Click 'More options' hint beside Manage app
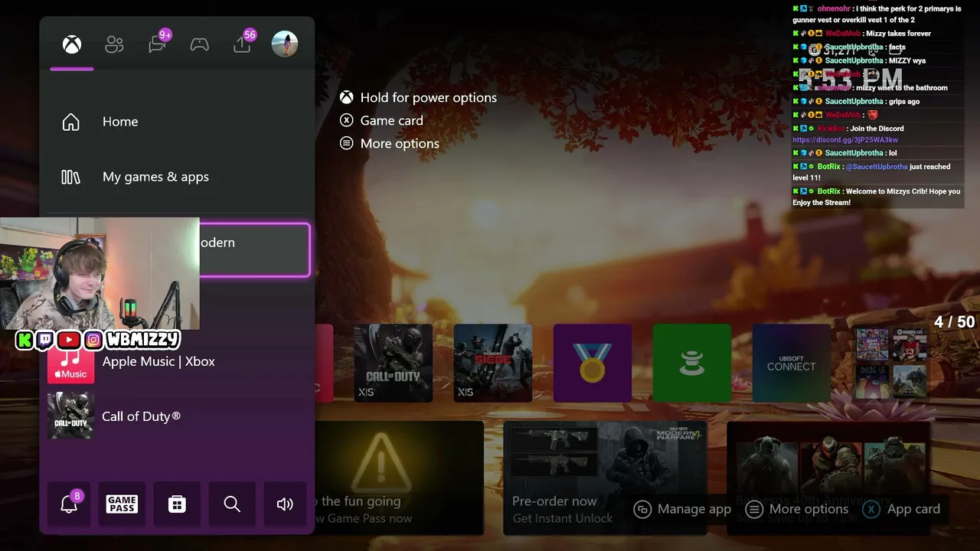Screen dimensions: 980x551 pyautogui.click(x=797, y=509)
